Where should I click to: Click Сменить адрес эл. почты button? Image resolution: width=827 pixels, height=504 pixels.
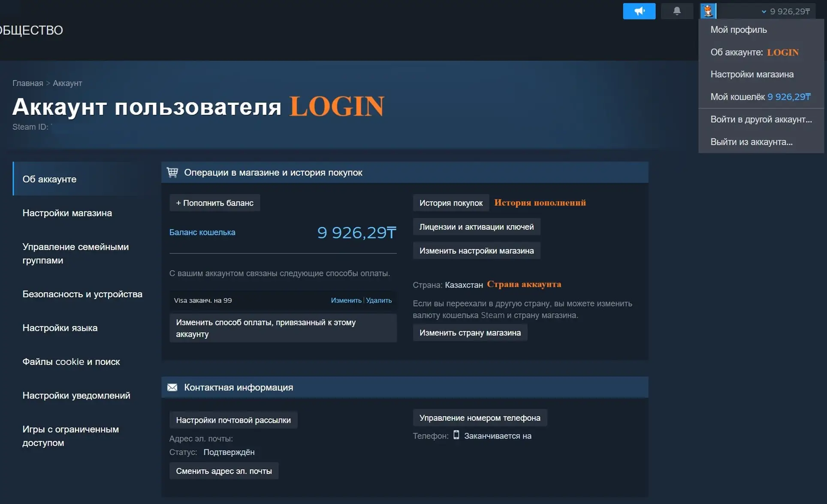[x=224, y=471]
